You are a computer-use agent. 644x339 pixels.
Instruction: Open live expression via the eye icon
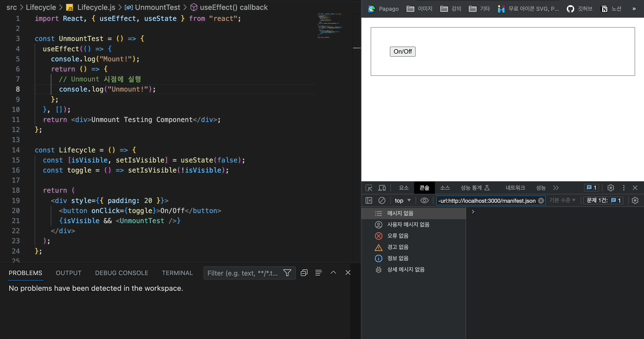(424, 200)
